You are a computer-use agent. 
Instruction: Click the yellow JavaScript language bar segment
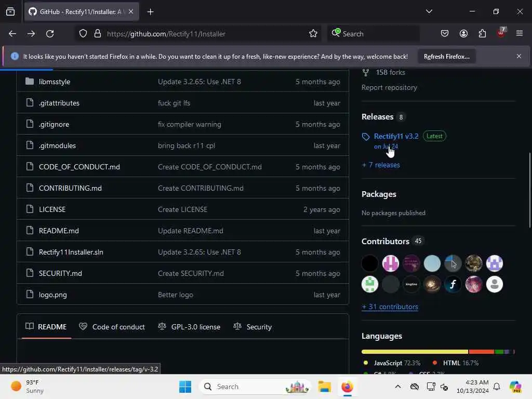[415, 352]
